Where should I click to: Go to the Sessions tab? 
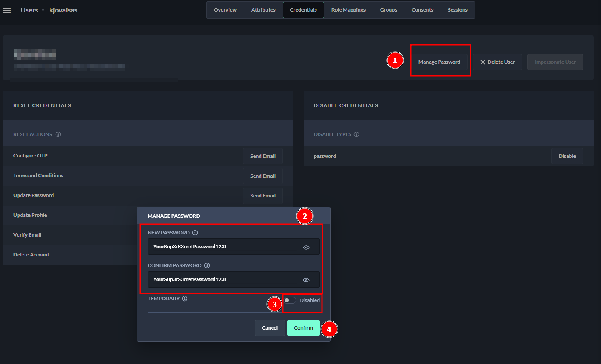click(457, 10)
